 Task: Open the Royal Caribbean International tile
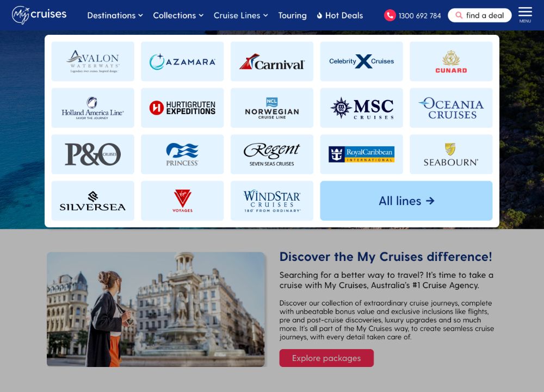click(x=361, y=154)
